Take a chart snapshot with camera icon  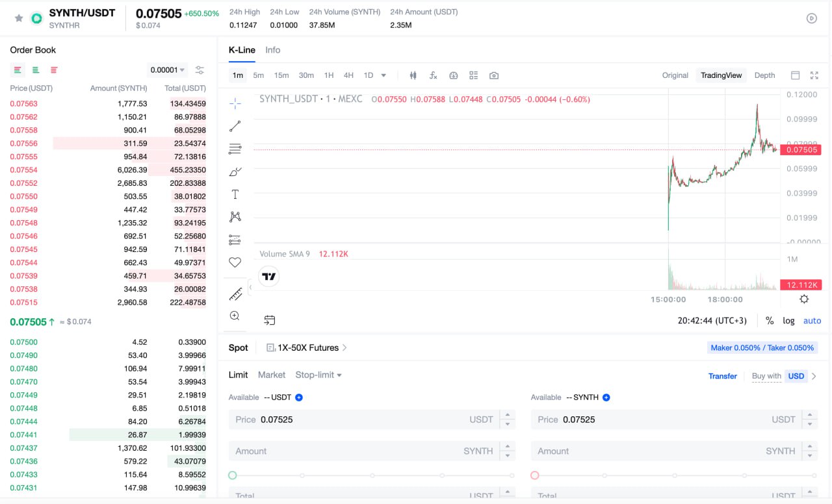pyautogui.click(x=494, y=75)
